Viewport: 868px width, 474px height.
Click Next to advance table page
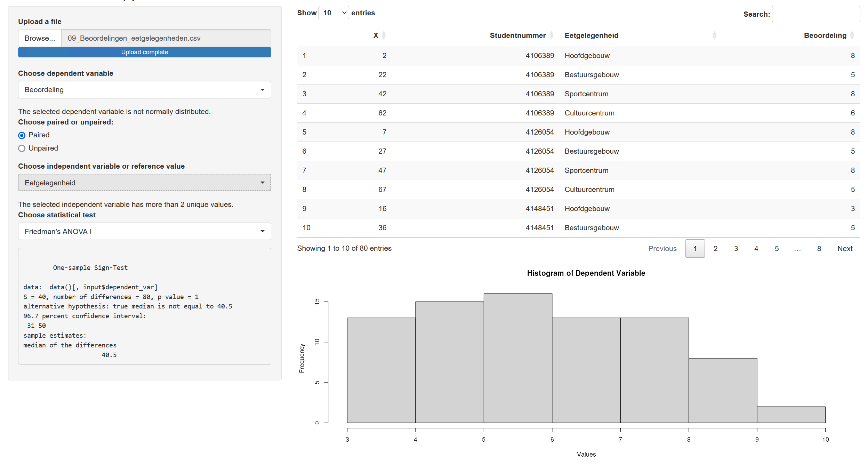[845, 249]
